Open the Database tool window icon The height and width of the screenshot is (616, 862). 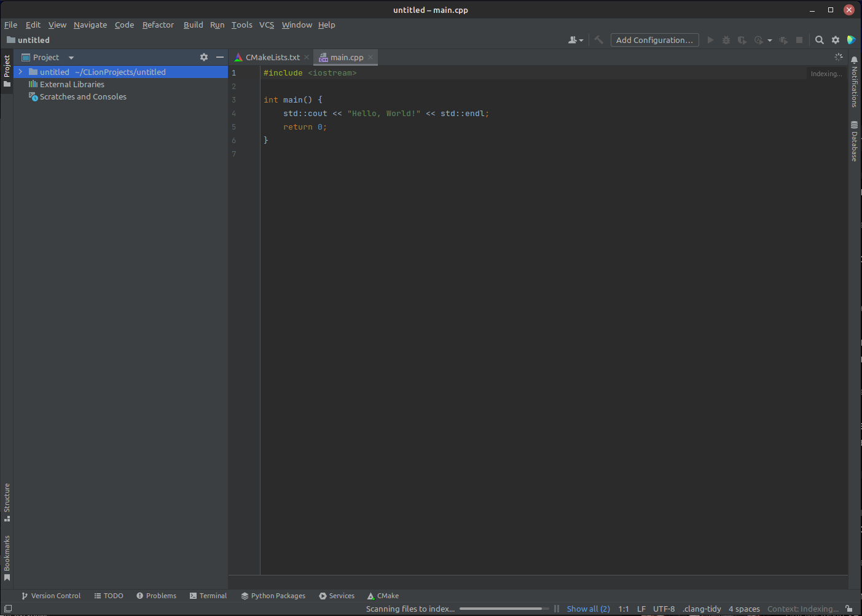(x=854, y=142)
